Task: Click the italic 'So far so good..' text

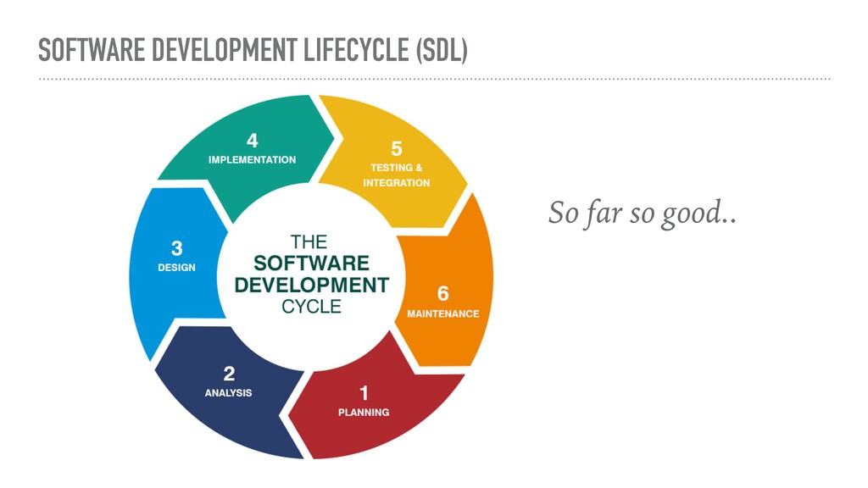Action: click(643, 213)
